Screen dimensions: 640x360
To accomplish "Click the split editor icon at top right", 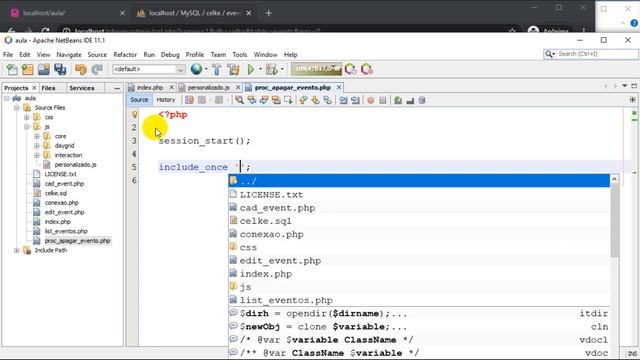I will pyautogui.click(x=632, y=100).
